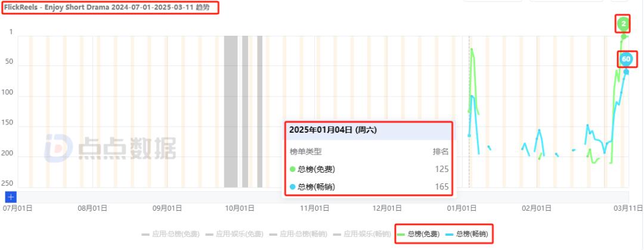The width and height of the screenshot is (644, 250).
Task: Click rank value 125 in tooltip
Action: click(442, 169)
